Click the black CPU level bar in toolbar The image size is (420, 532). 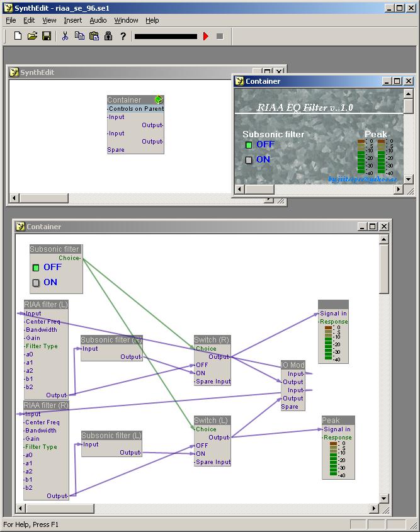166,37
